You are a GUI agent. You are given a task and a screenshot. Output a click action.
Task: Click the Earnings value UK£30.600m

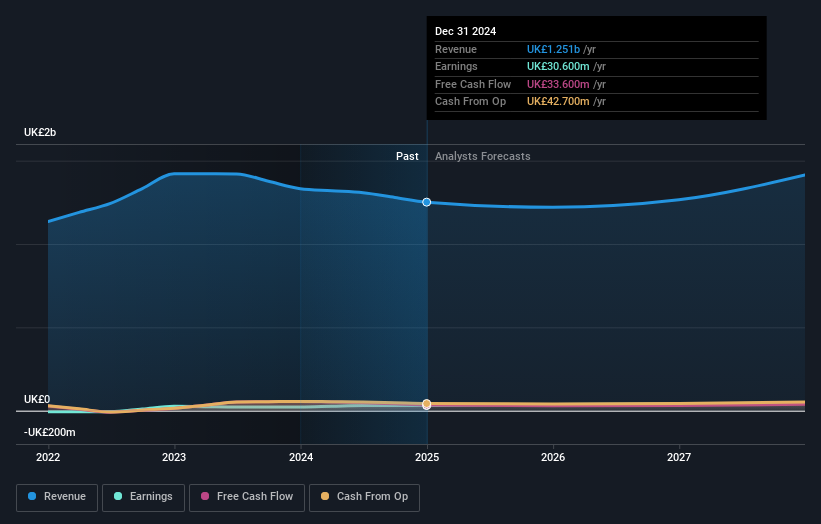pyautogui.click(x=558, y=66)
